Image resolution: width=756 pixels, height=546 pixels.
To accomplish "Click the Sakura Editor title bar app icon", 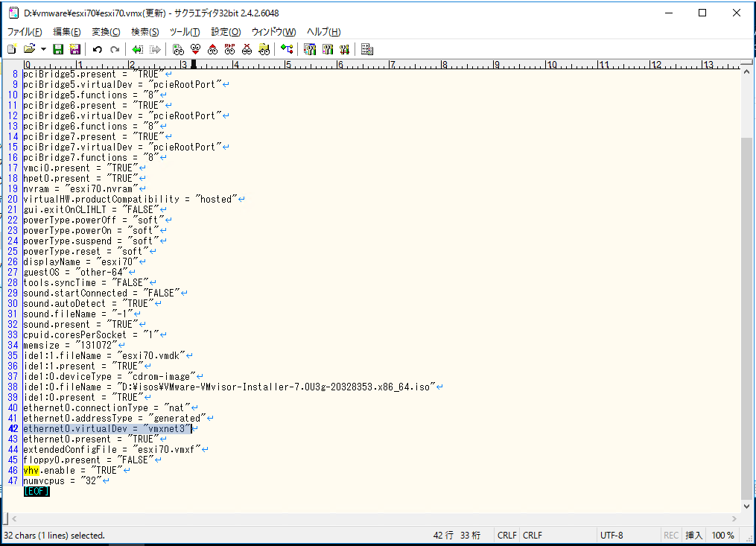I will point(13,13).
